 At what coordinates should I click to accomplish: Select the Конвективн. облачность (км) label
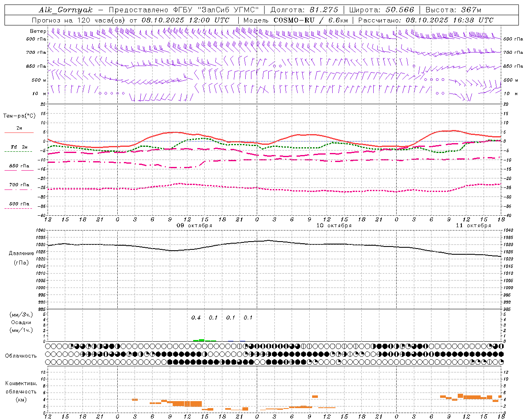[21, 391]
